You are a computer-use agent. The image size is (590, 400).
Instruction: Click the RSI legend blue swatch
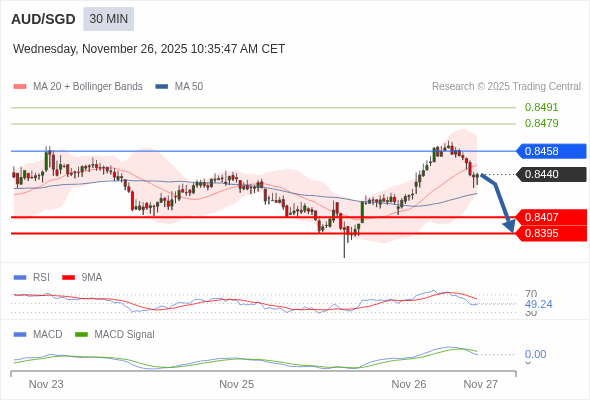tap(20, 278)
